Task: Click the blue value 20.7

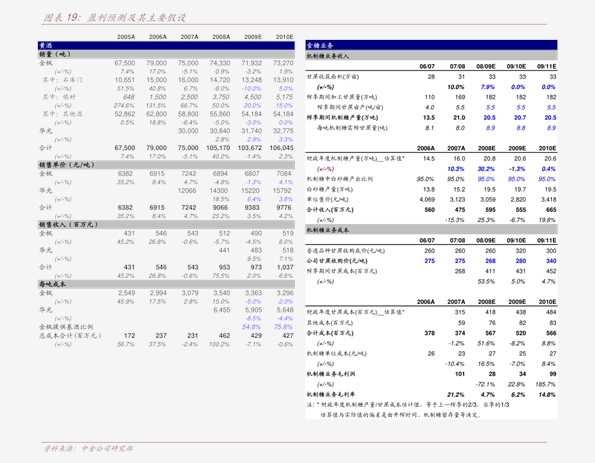Action: (x=520, y=118)
